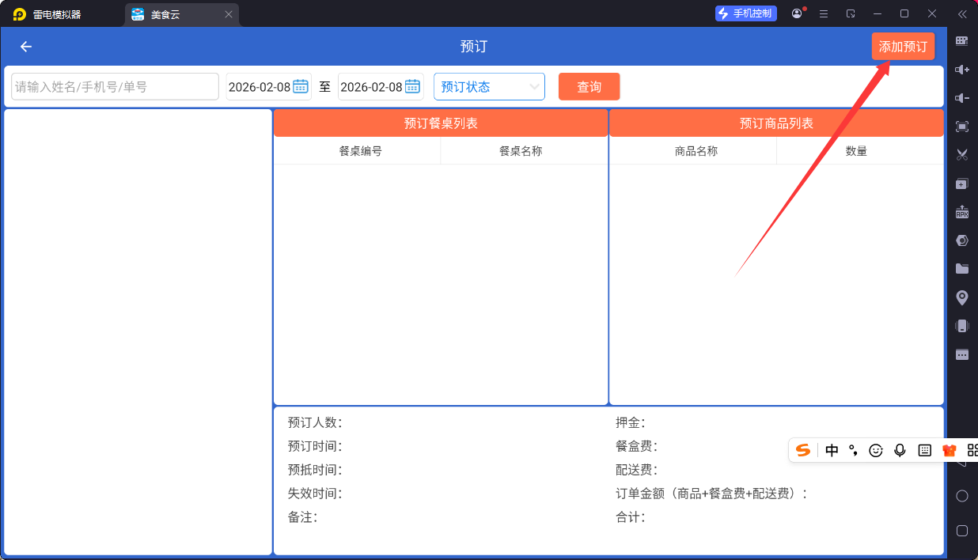
Task: Switch to the 美食云 tab
Action: click(174, 14)
